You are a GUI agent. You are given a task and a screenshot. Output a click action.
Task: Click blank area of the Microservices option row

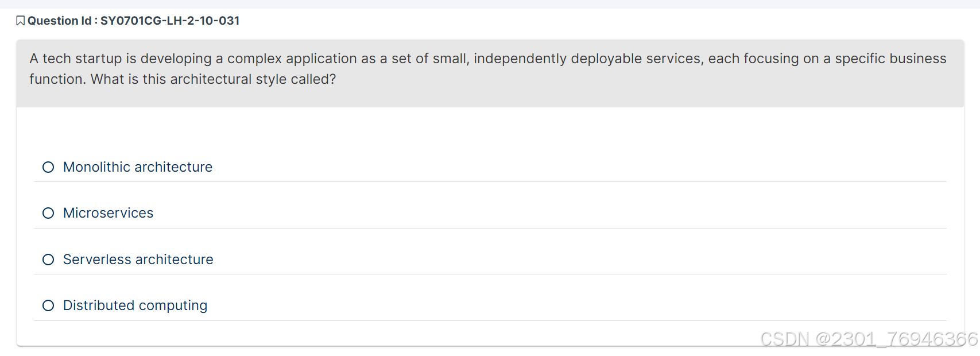tap(517, 213)
